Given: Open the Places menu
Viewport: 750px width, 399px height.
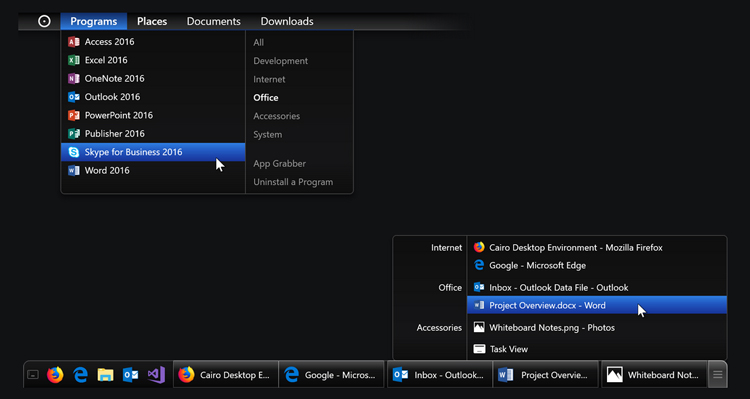Looking at the screenshot, I should (x=152, y=22).
